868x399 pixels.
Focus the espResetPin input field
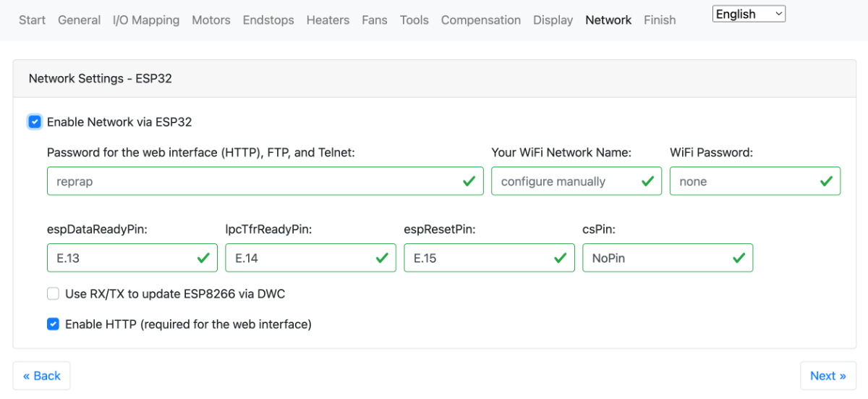click(x=489, y=258)
